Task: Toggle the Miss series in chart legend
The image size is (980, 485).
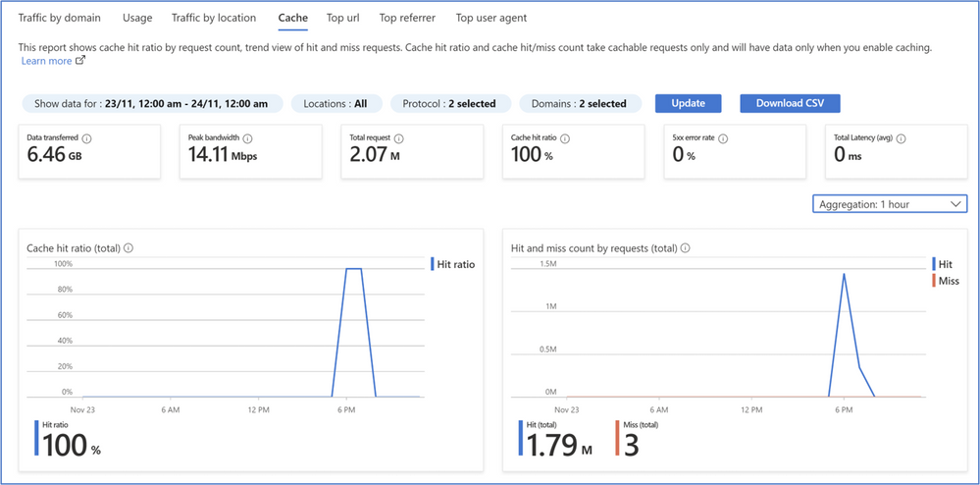Action: (948, 281)
